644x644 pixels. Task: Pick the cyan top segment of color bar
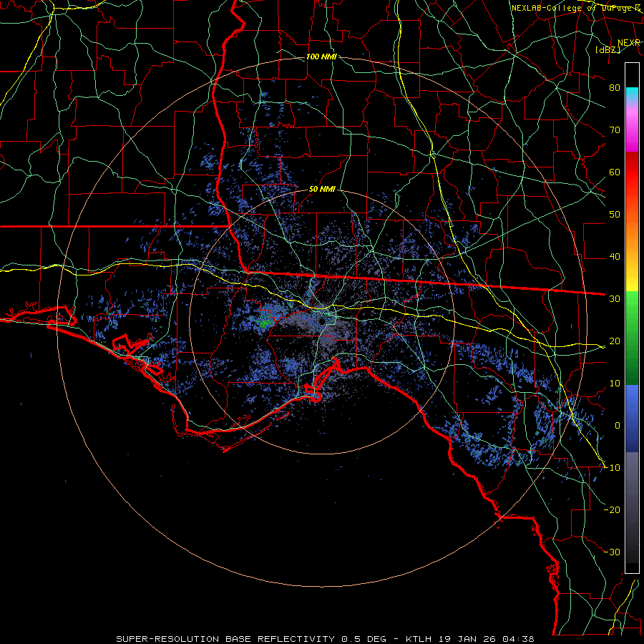point(632,94)
